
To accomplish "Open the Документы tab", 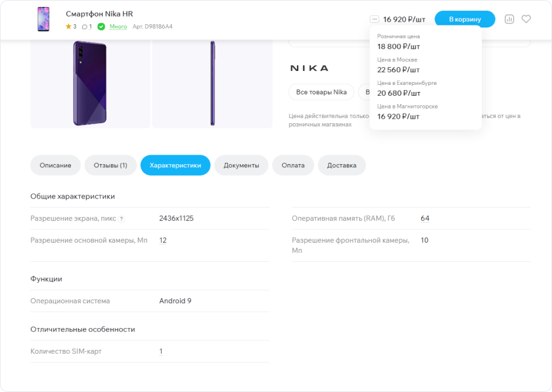I will [x=241, y=165].
